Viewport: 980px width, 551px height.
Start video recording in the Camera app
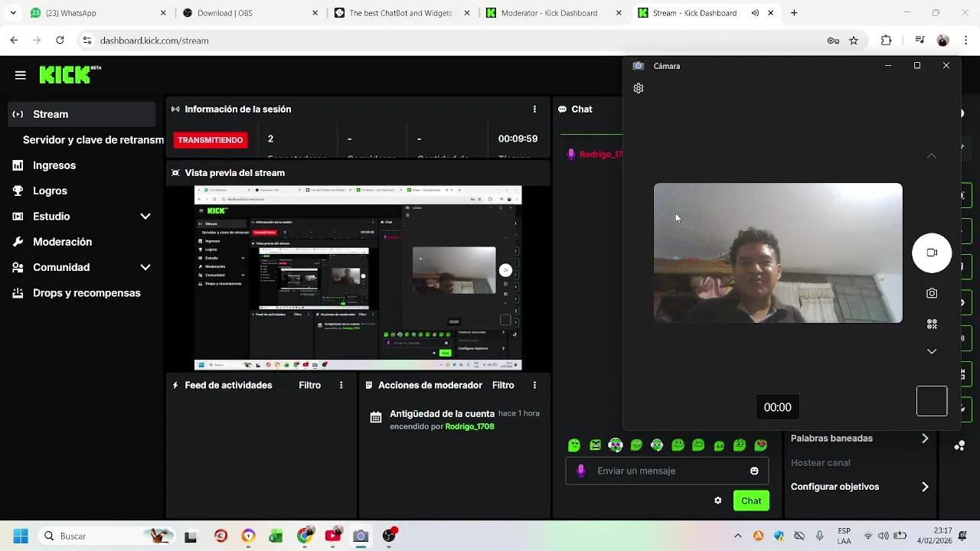click(x=932, y=253)
